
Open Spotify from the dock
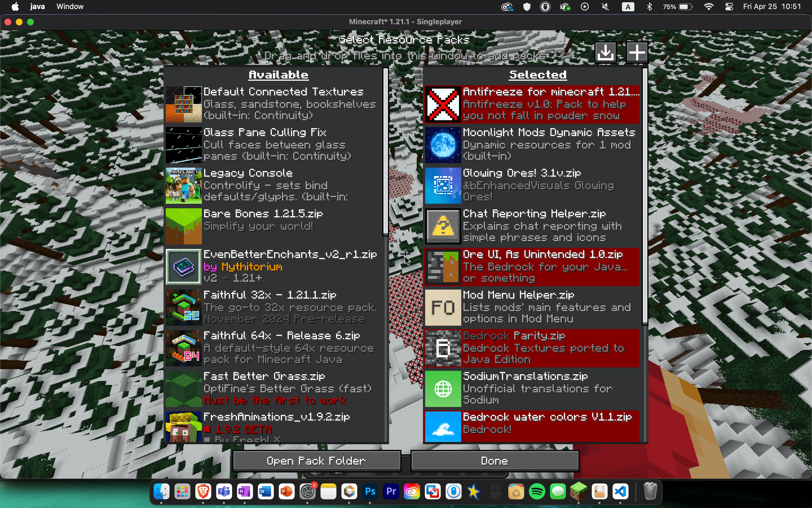point(537,492)
